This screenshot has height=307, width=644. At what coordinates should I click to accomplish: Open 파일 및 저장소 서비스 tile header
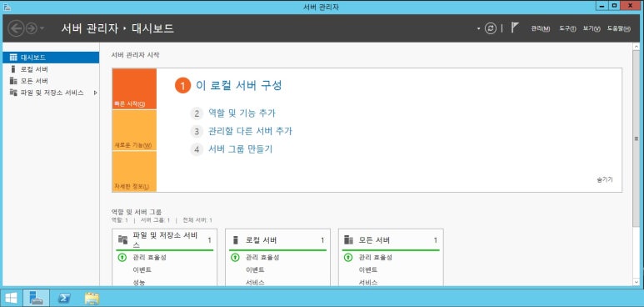[165, 240]
